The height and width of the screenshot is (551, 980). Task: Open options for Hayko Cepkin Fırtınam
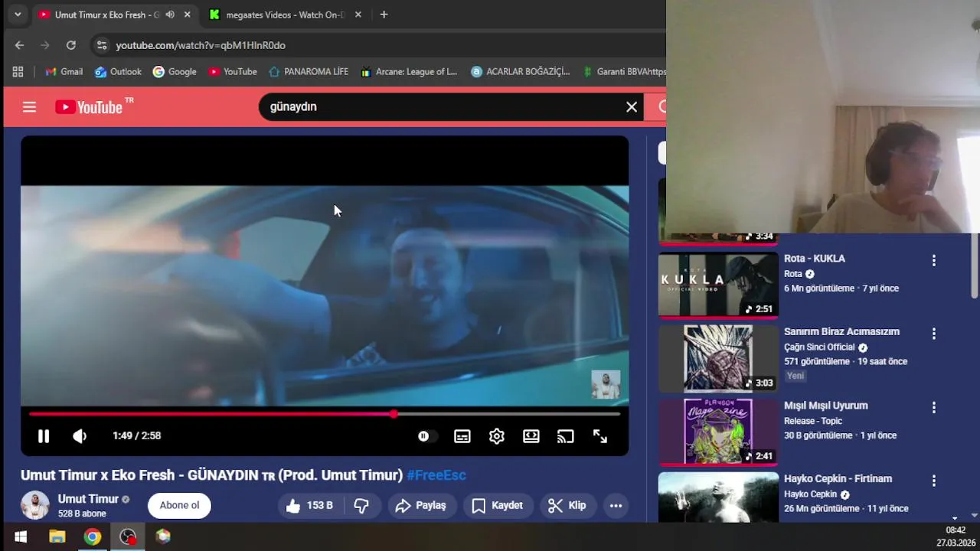933,481
